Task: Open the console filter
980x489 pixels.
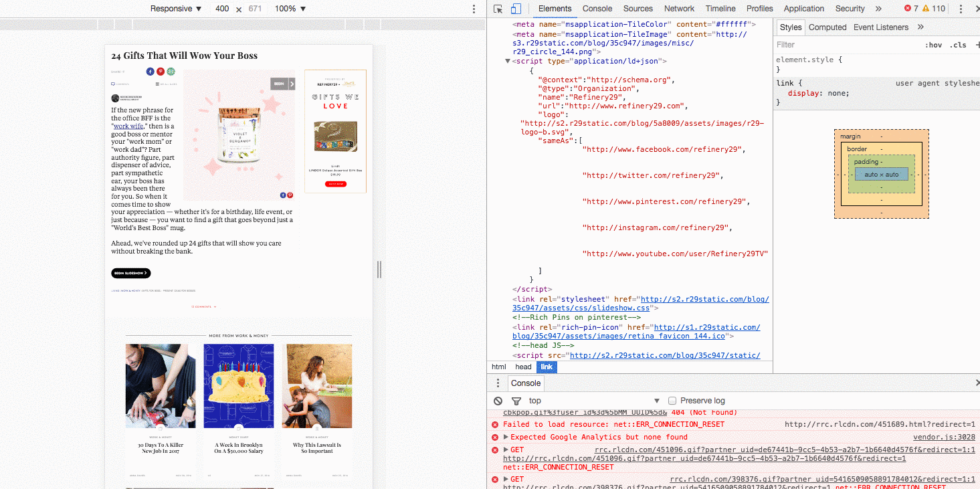Action: pos(515,400)
